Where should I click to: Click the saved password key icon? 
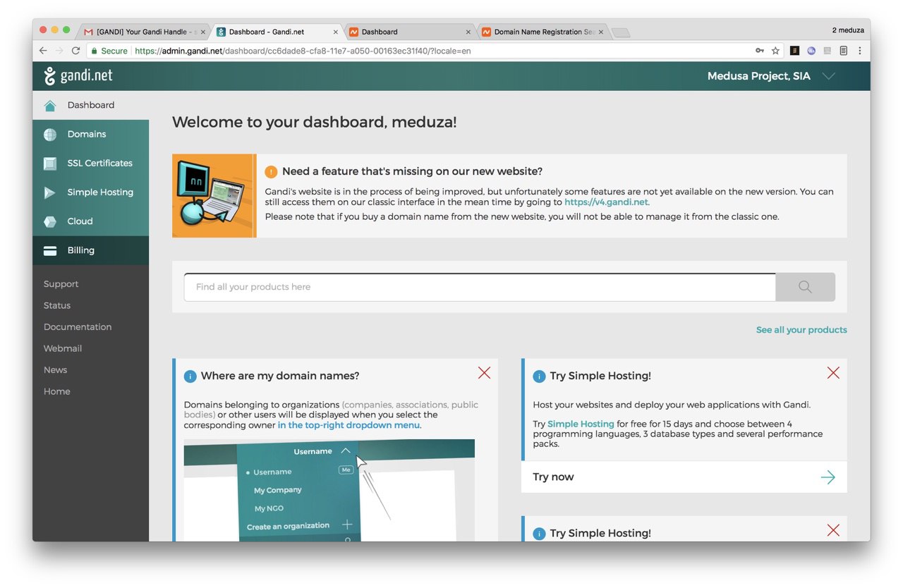coord(760,51)
